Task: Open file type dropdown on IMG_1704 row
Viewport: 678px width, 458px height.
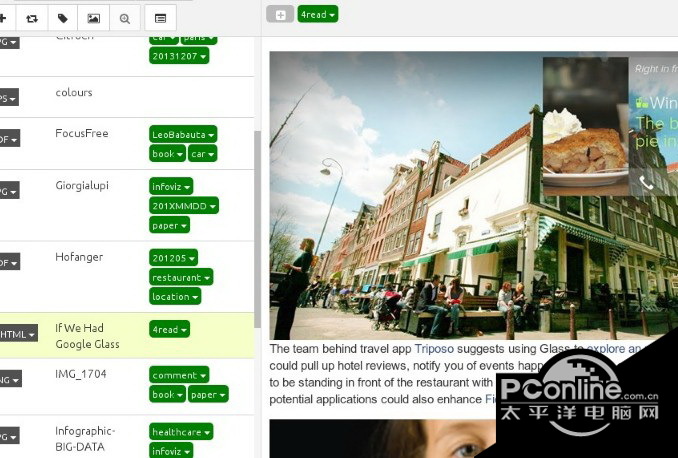Action: [10, 379]
